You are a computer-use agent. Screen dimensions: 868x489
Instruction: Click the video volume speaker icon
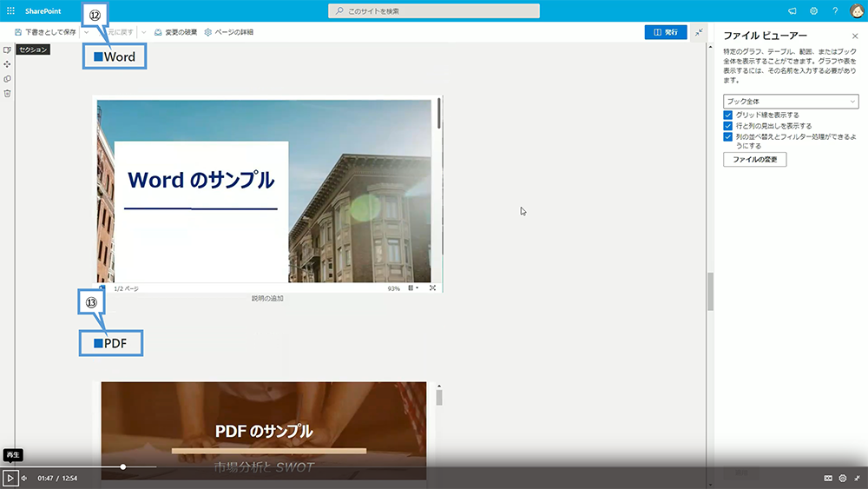(x=24, y=478)
